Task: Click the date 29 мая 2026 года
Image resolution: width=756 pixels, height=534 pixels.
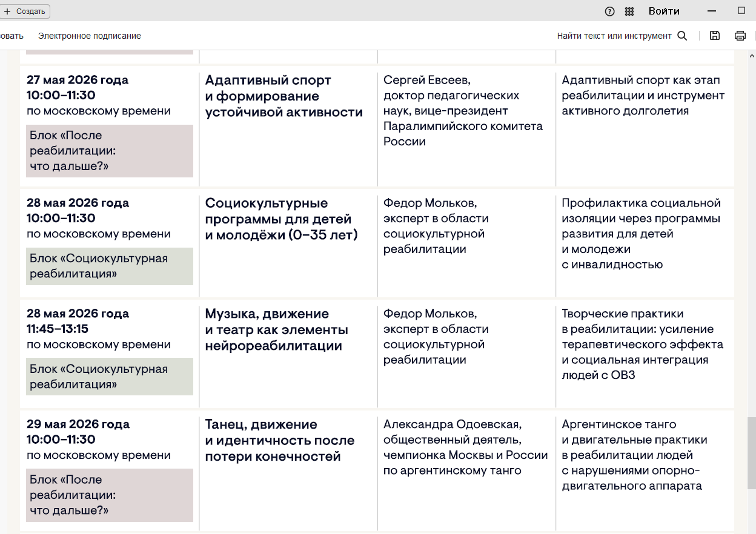Action: 78,424
